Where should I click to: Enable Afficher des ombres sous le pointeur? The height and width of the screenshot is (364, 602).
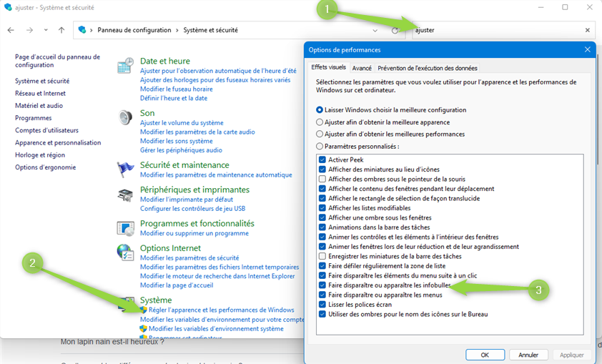point(322,179)
